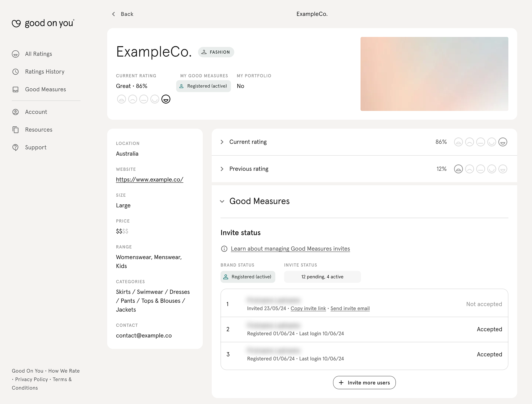Viewport: 532px width, 404px height.
Task: Click Invite more users button
Action: [364, 383]
